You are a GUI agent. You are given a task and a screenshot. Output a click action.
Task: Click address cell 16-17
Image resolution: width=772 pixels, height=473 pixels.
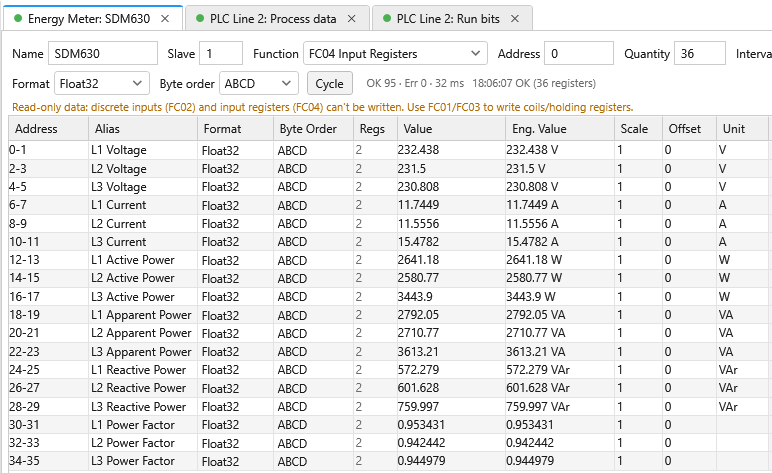[48, 297]
